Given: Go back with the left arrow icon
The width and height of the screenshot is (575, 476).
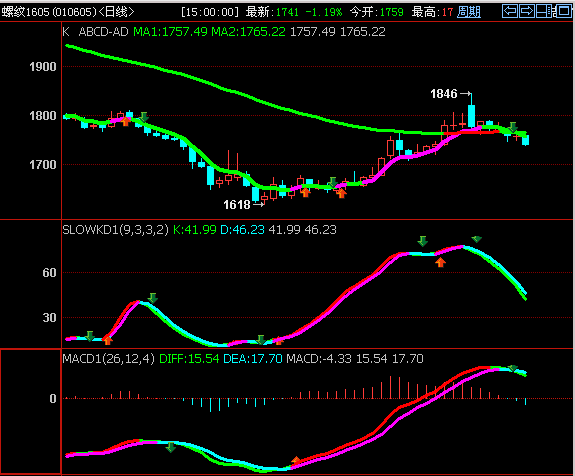Looking at the screenshot, I should (x=510, y=11).
